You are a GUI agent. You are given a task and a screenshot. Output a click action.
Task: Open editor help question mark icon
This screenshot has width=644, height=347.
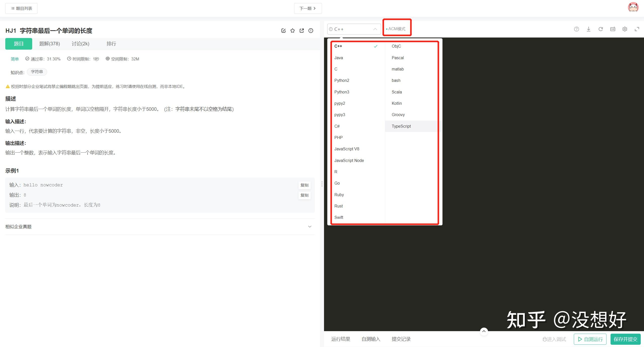[x=576, y=29]
